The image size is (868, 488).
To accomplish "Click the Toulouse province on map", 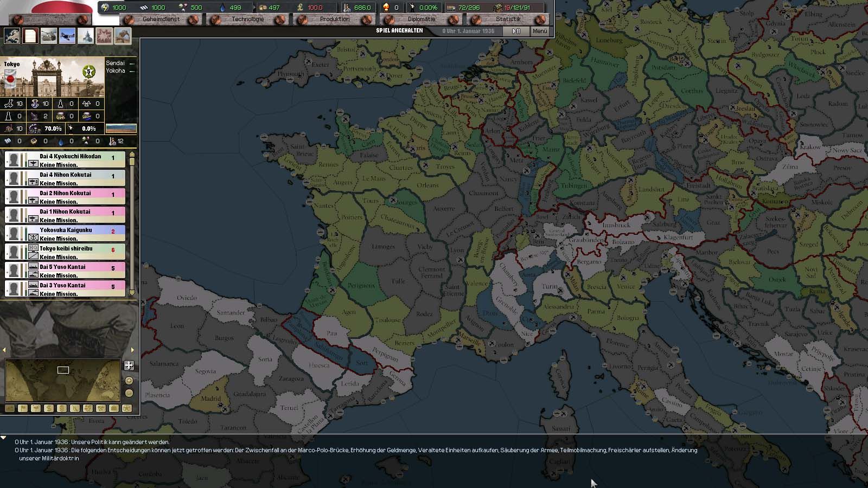I will (x=388, y=320).
